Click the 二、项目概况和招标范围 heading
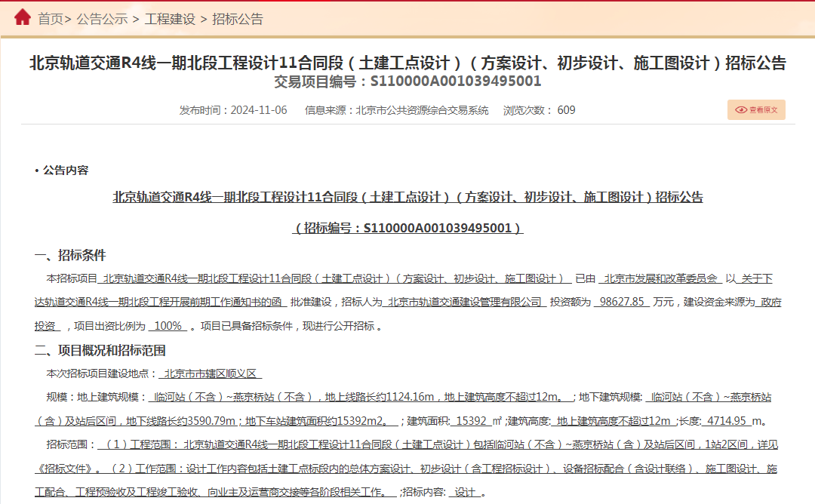Viewport: 815px width, 504px height. click(100, 351)
